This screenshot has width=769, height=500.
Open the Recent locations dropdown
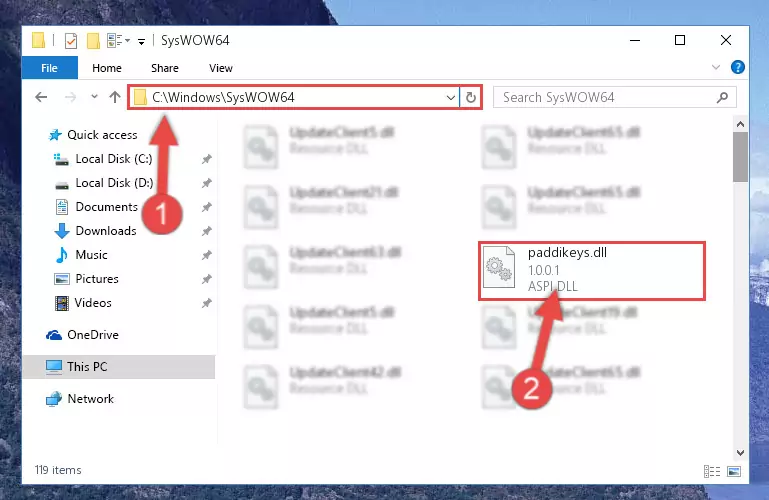coord(94,97)
